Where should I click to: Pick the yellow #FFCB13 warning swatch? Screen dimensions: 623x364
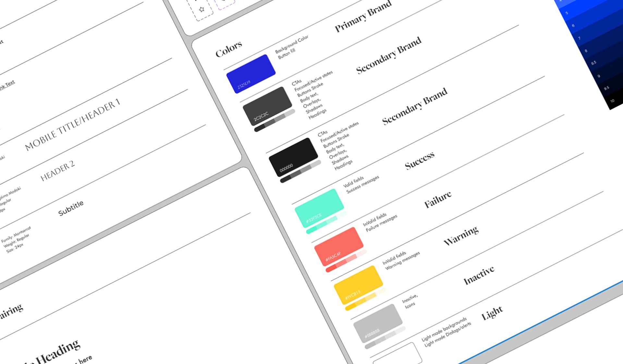point(359,285)
